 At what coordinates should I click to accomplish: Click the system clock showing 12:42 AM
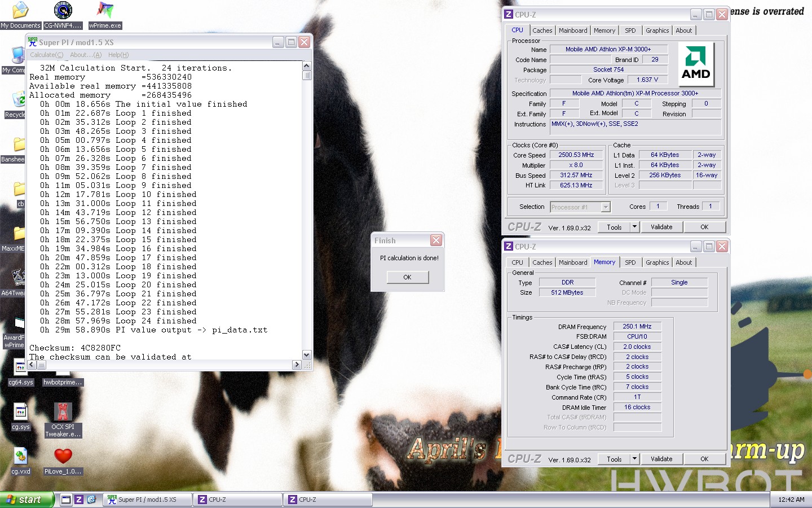(791, 500)
